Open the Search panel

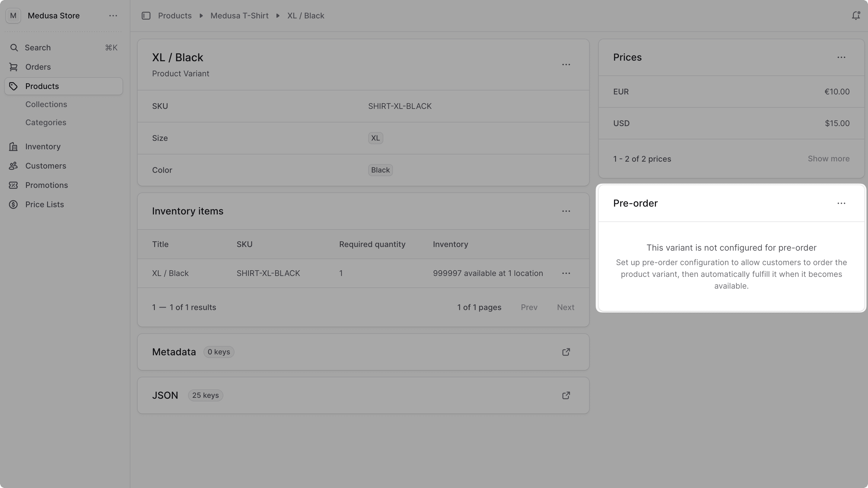tap(37, 47)
